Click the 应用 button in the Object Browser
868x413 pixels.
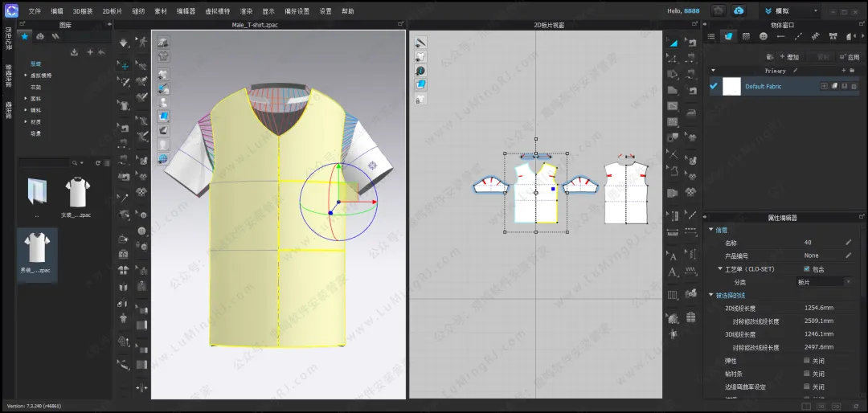coord(849,57)
